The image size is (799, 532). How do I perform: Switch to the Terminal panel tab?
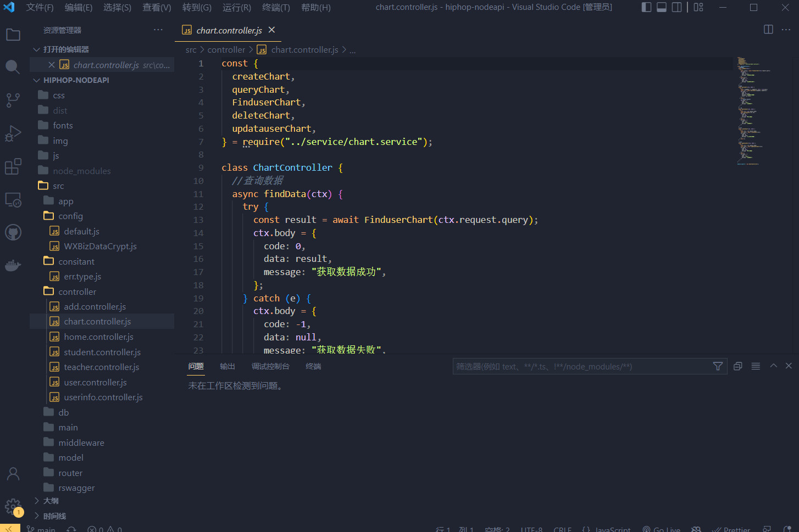[313, 366]
